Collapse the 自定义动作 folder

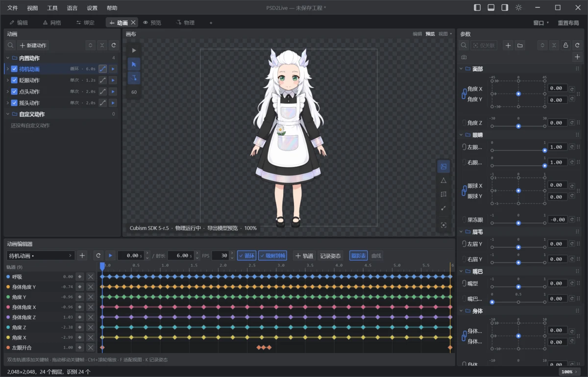click(x=7, y=114)
